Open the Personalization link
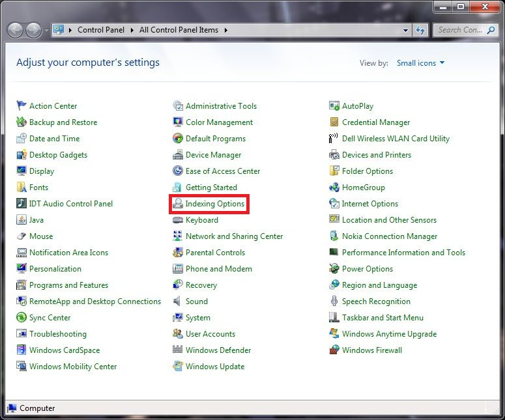 pos(55,269)
